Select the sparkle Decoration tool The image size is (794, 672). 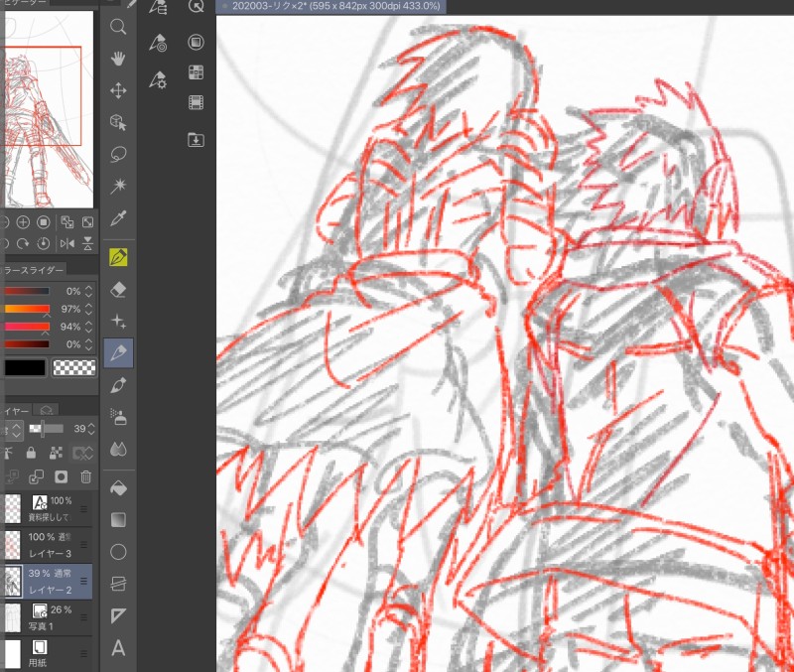click(x=118, y=321)
